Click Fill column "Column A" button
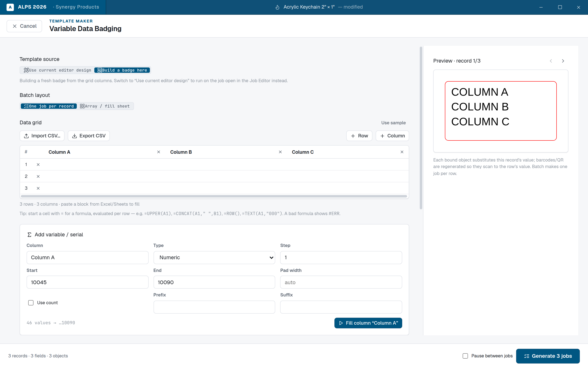The height and width of the screenshot is (368, 588). point(368,323)
